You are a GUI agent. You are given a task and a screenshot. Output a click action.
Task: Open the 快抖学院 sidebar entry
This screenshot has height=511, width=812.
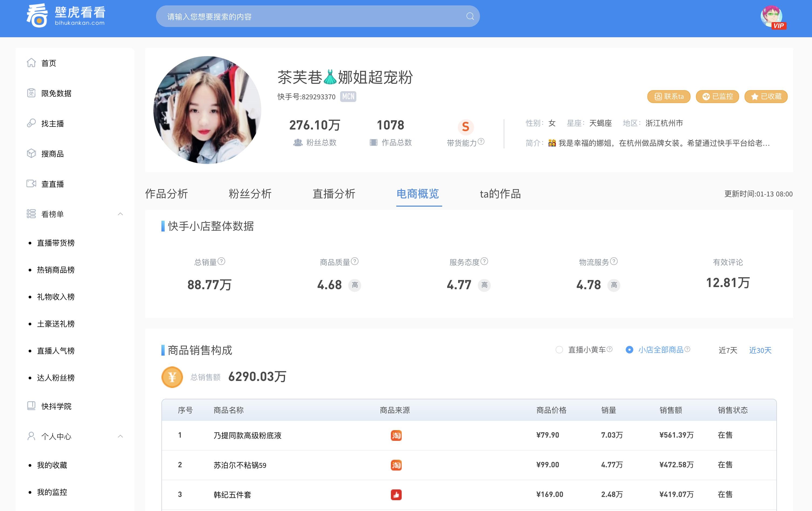[56, 406]
